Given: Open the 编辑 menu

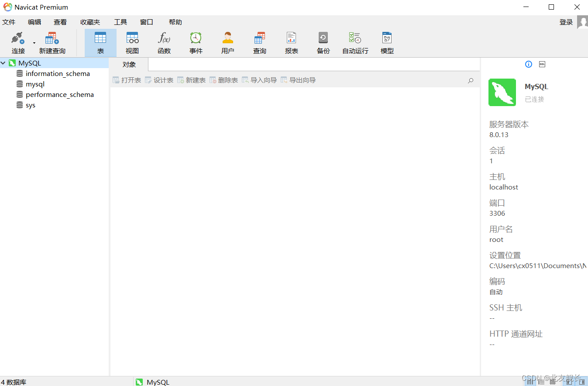Looking at the screenshot, I should point(34,22).
